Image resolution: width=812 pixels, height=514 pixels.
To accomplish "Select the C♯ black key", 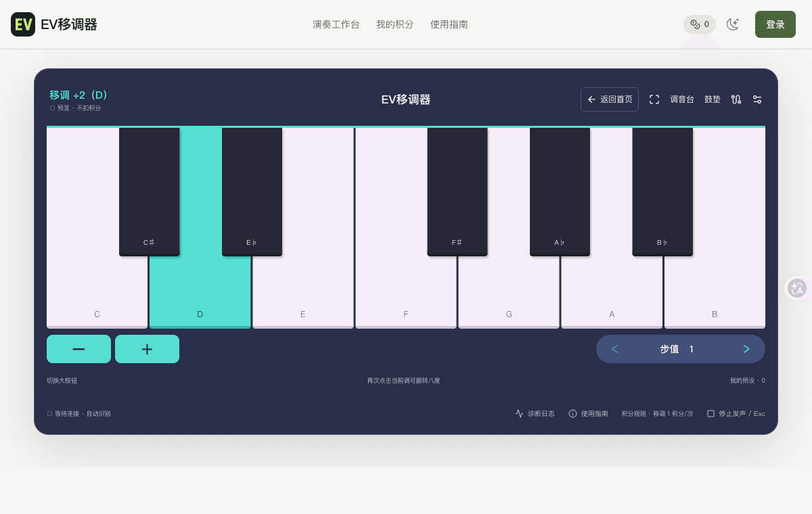I will point(149,191).
